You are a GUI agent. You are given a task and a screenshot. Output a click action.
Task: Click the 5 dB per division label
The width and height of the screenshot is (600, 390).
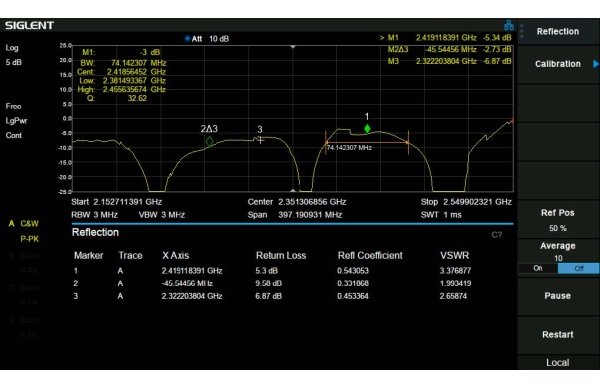pyautogui.click(x=14, y=62)
